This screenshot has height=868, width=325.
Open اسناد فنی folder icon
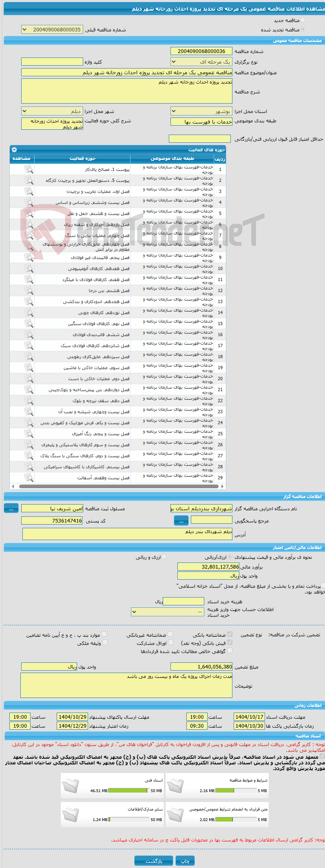click(71, 786)
